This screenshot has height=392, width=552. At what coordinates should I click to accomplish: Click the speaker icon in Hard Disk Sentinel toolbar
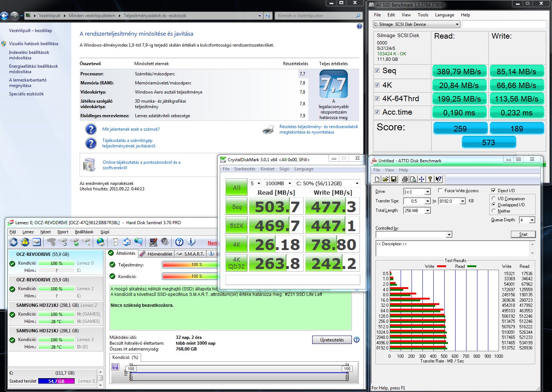(x=165, y=242)
